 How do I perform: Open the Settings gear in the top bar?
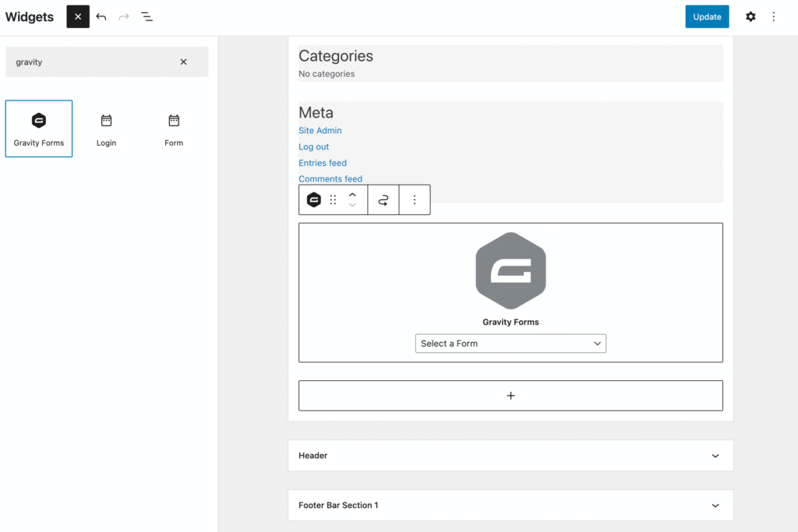pos(750,16)
